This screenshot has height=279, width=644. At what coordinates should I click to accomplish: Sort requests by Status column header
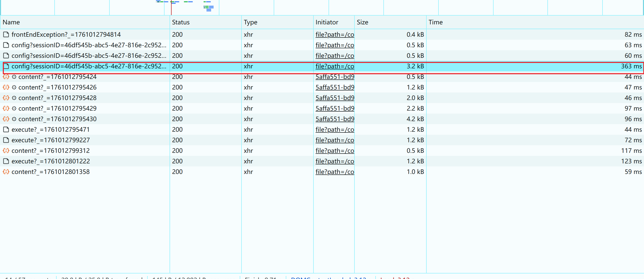point(181,22)
